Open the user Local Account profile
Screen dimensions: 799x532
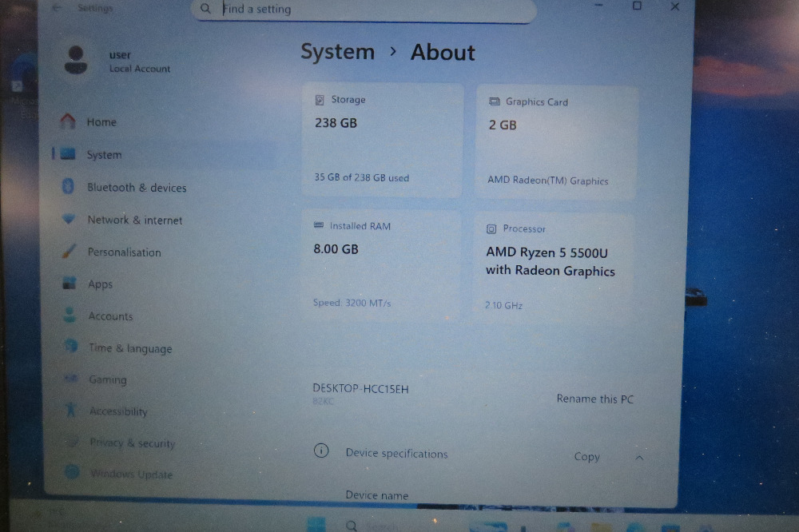click(118, 62)
